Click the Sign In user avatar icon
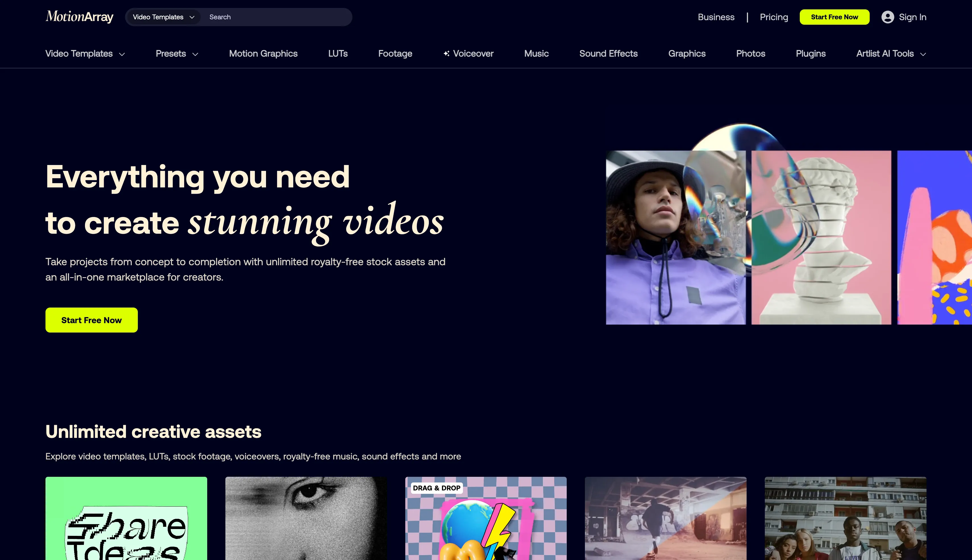Screen dimensions: 972x560 (x=887, y=17)
